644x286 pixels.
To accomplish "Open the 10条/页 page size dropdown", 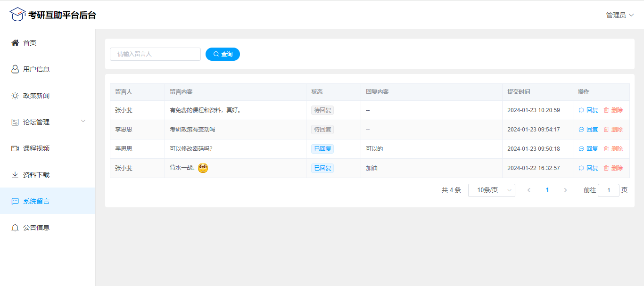I will click(x=491, y=190).
